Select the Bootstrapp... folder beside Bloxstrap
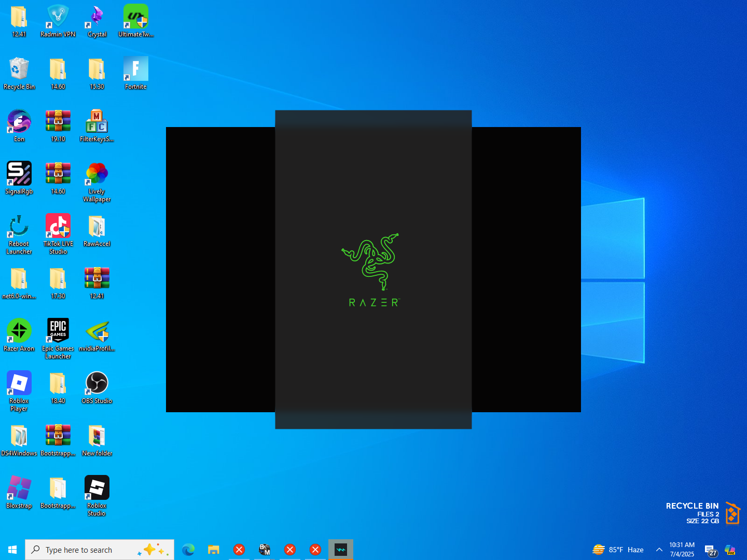Viewport: 747px width, 560px height. pyautogui.click(x=58, y=493)
